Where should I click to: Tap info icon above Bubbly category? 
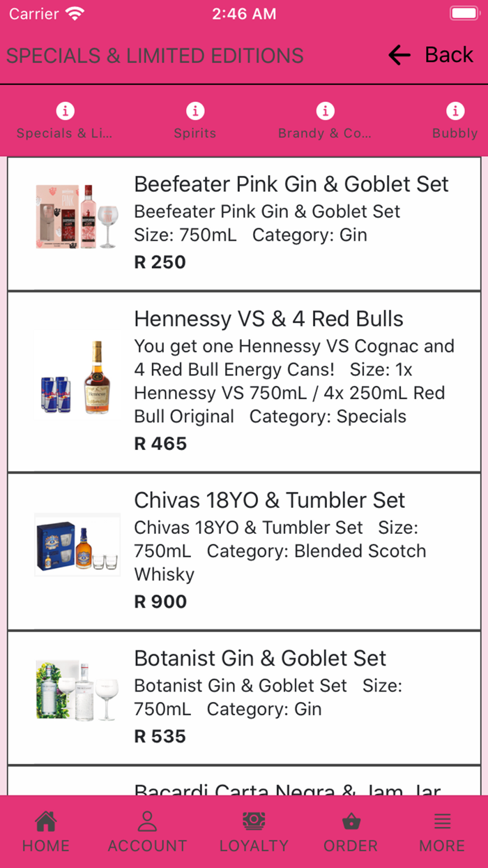455,110
